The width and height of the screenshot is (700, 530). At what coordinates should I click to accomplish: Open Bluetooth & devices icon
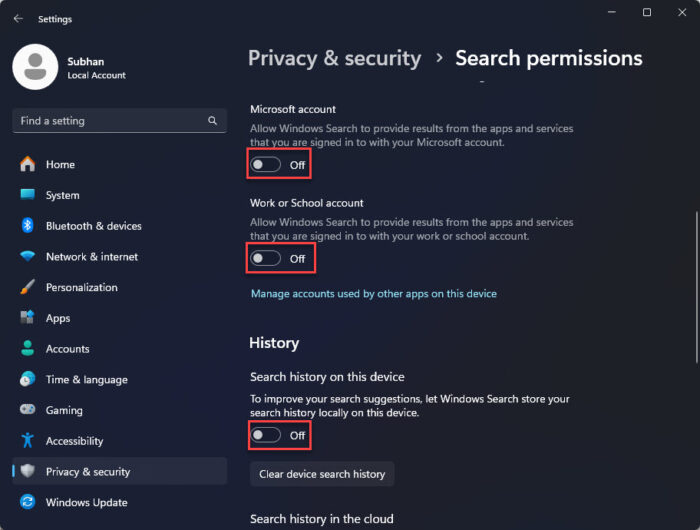28,225
